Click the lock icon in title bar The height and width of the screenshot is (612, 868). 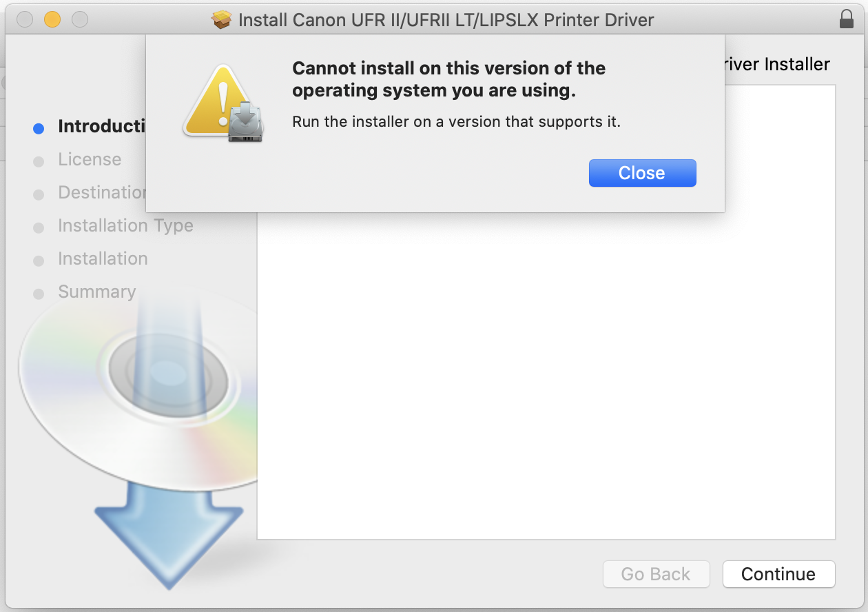pos(847,19)
